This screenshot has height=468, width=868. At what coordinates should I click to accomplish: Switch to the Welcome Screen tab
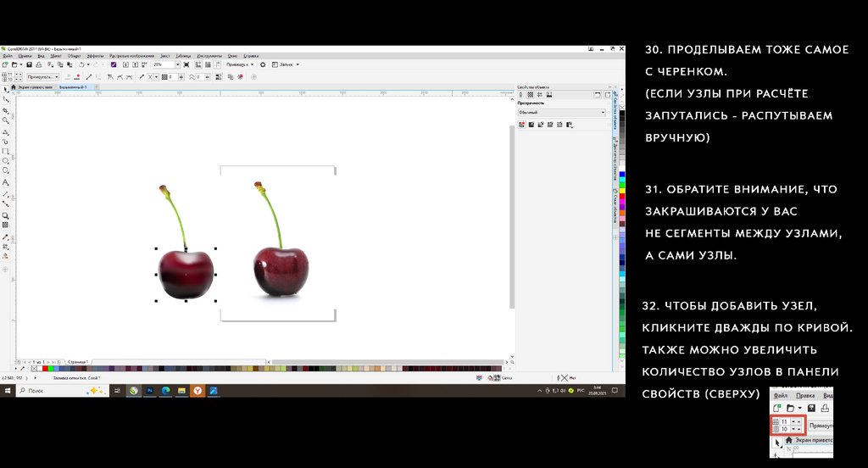coord(33,87)
